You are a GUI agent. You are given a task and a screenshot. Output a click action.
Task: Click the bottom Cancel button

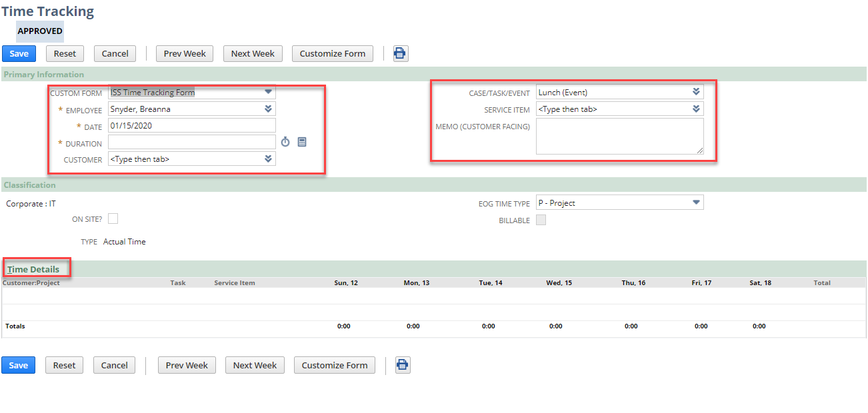coord(115,365)
